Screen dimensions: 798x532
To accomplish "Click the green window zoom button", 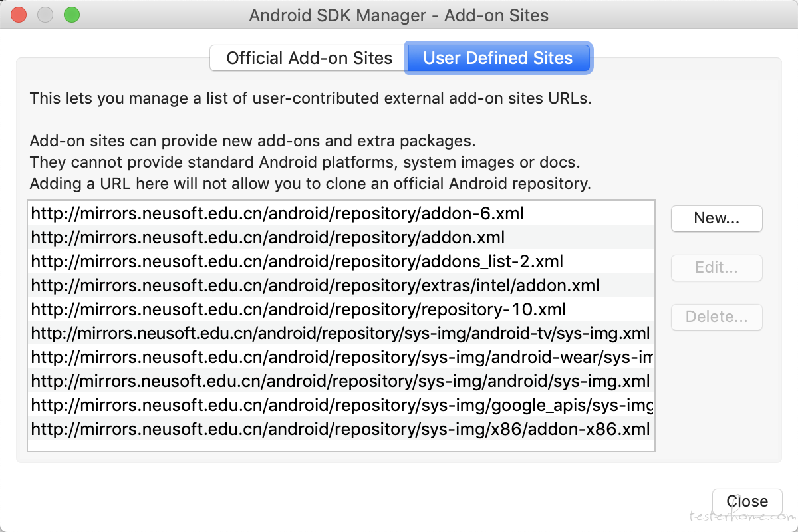I will tap(72, 15).
